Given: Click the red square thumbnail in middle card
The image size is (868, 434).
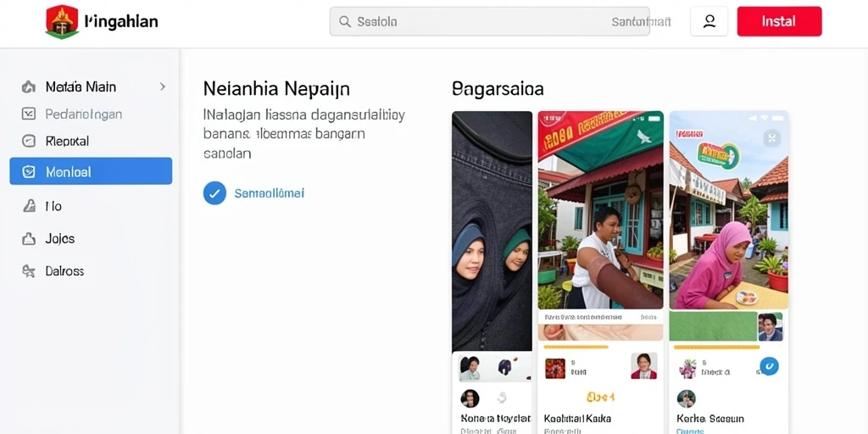Looking at the screenshot, I should 555,368.
